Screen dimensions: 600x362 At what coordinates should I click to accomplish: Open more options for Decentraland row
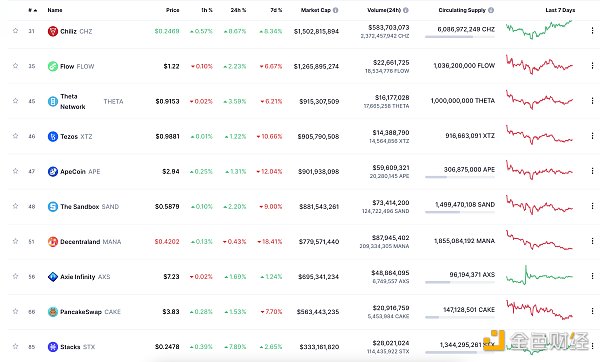[592, 241]
